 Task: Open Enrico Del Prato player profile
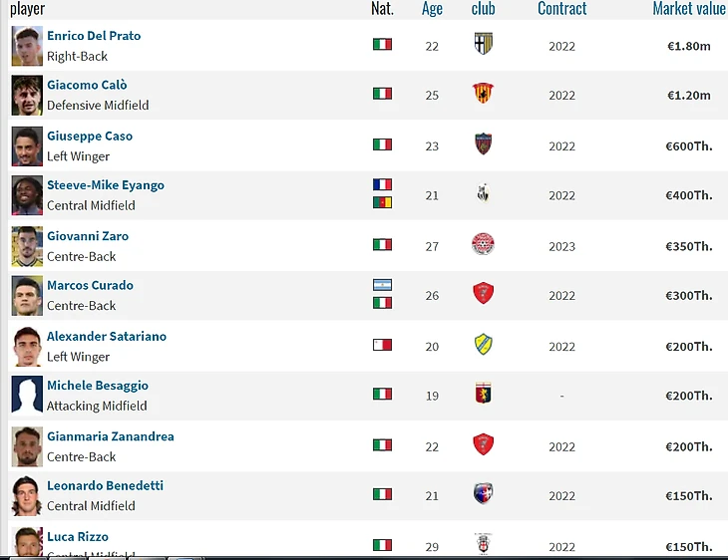(x=94, y=36)
